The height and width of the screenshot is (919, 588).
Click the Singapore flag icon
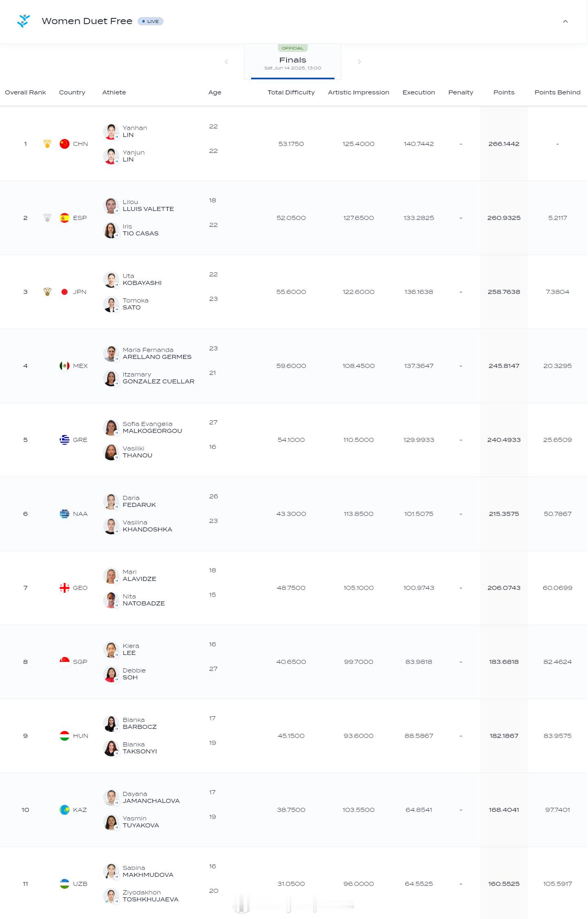click(65, 662)
